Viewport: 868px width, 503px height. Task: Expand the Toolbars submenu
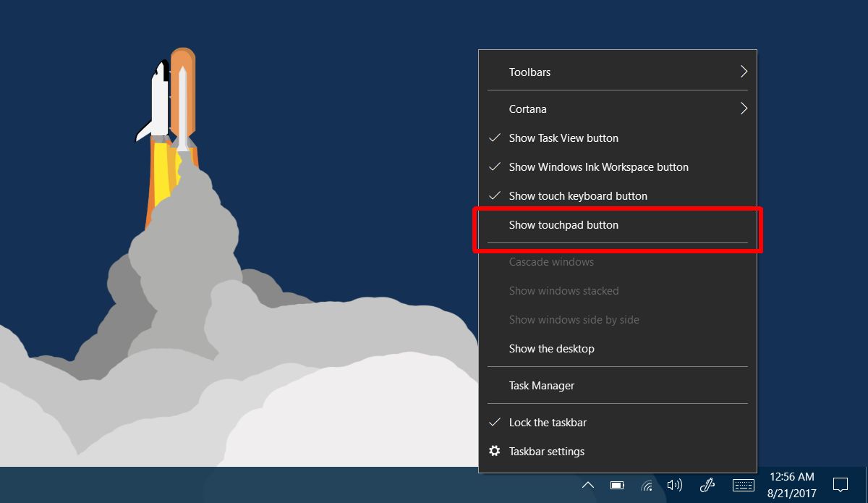coord(618,72)
